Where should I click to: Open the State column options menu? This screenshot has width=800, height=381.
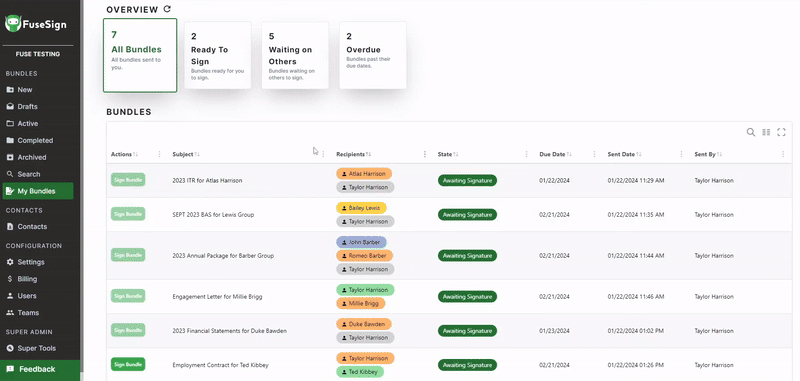pyautogui.click(x=527, y=154)
